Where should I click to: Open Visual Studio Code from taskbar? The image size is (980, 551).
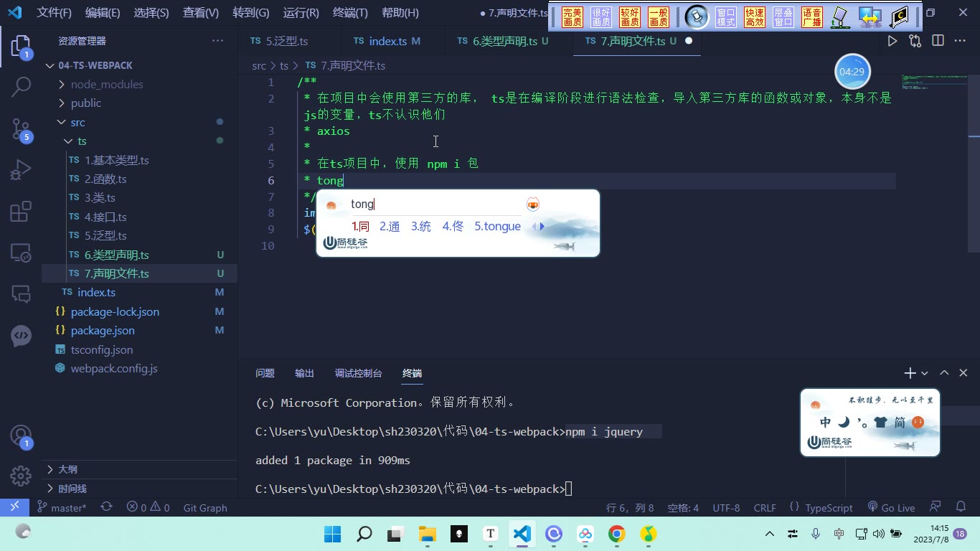[x=522, y=534]
